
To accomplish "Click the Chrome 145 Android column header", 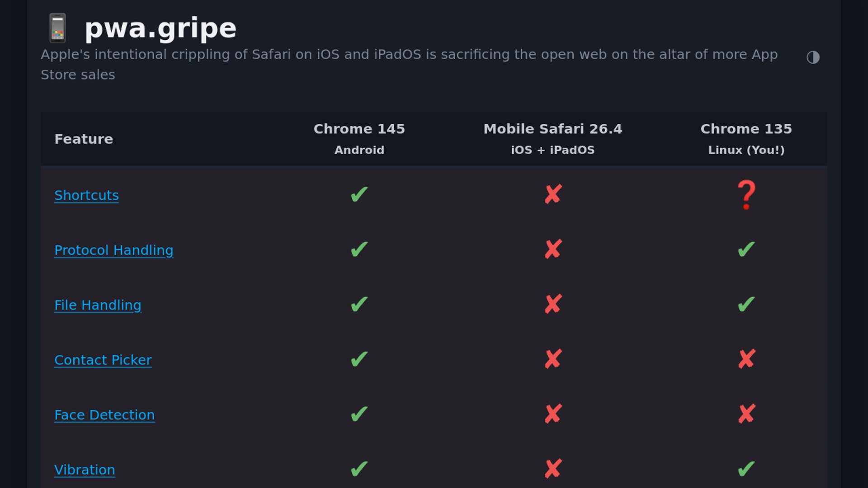I will tap(359, 138).
